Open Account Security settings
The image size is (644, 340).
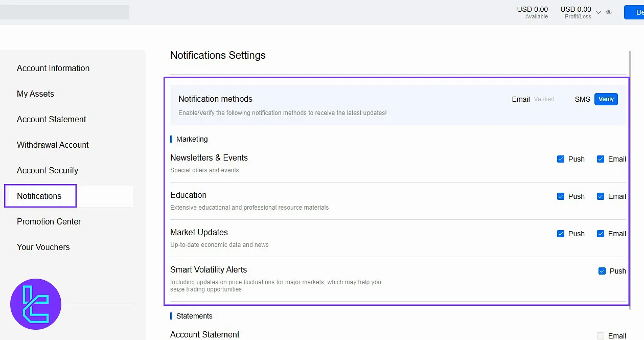(x=48, y=170)
